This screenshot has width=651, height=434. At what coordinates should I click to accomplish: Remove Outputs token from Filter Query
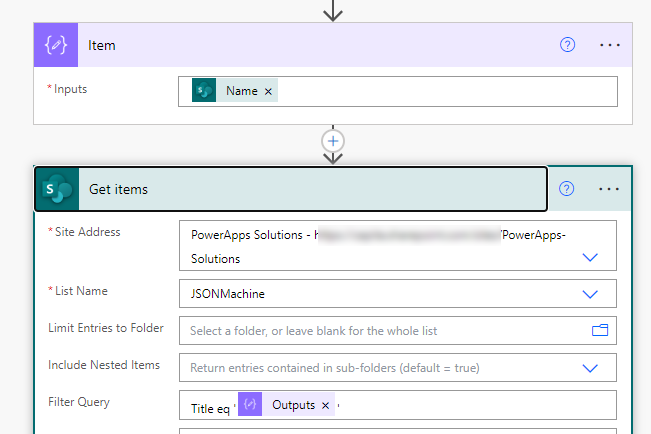(x=326, y=405)
